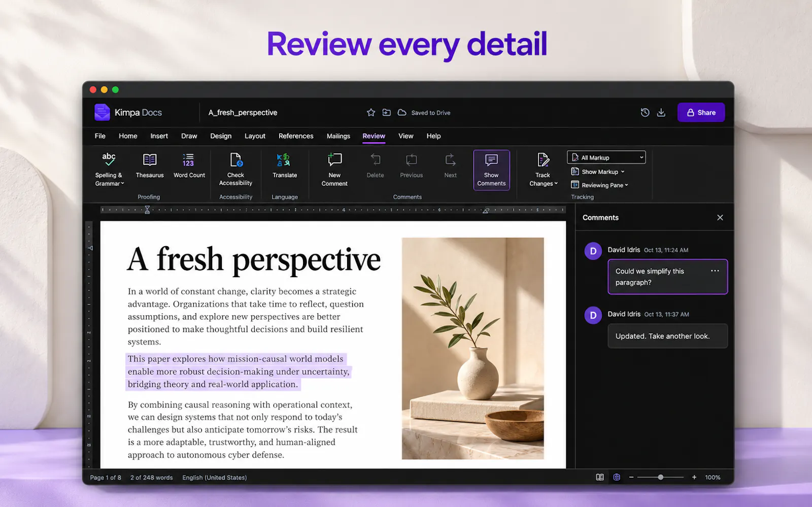Screen dimensions: 812x507
Task: Switch to the Insert tab
Action: [x=159, y=136]
